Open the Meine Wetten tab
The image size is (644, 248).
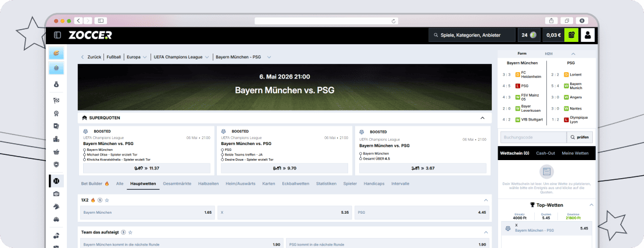point(575,153)
